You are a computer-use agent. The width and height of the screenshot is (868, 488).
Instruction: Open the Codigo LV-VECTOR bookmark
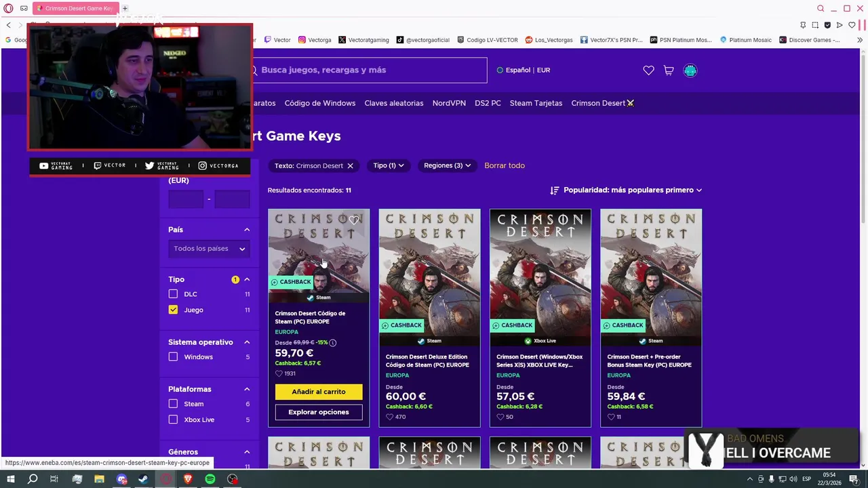coord(488,40)
